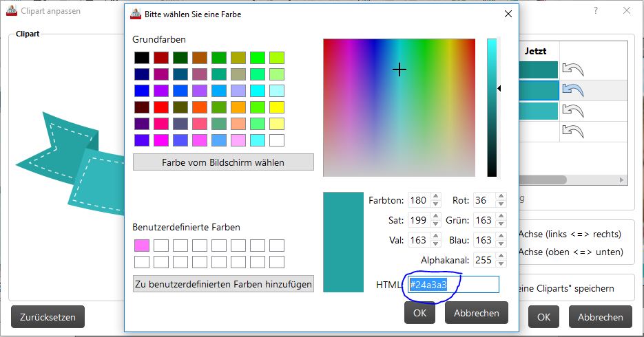Click the highlighted undo arrow in second row
The width and height of the screenshot is (644, 337).
coord(572,89)
